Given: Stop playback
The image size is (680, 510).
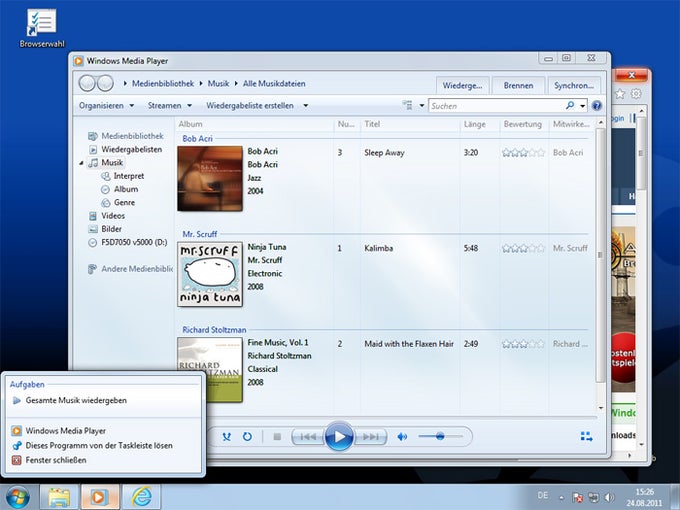Looking at the screenshot, I should coord(277,437).
